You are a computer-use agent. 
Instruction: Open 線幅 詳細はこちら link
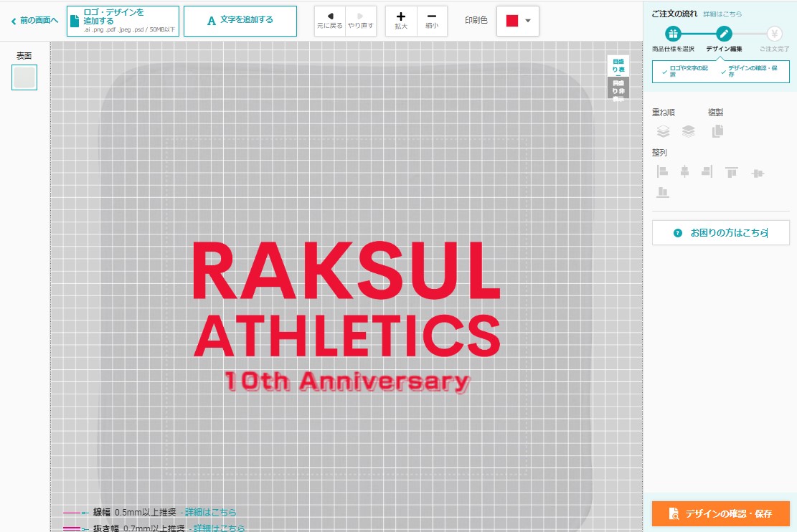pyautogui.click(x=210, y=512)
